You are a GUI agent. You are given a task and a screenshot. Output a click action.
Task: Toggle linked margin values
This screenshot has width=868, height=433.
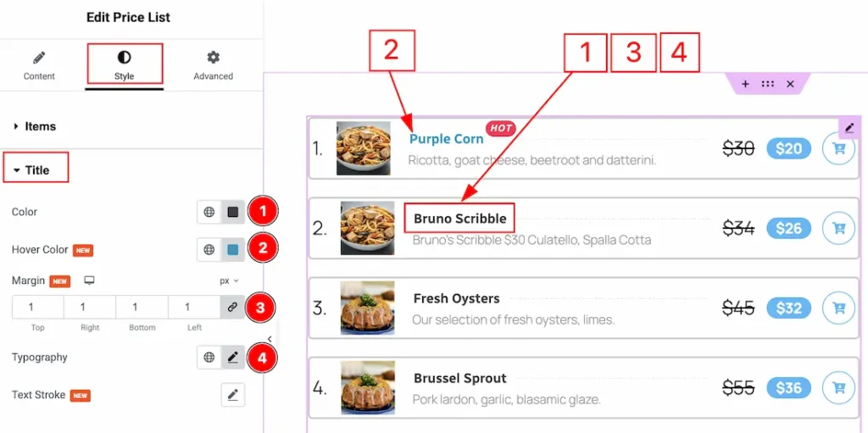(232, 308)
